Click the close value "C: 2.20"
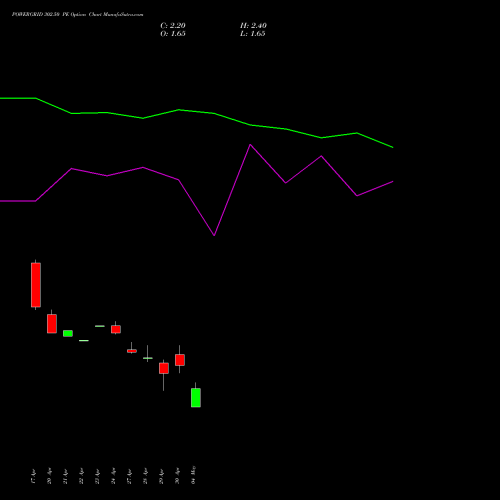Viewport: 500px width, 500px height. click(173, 26)
